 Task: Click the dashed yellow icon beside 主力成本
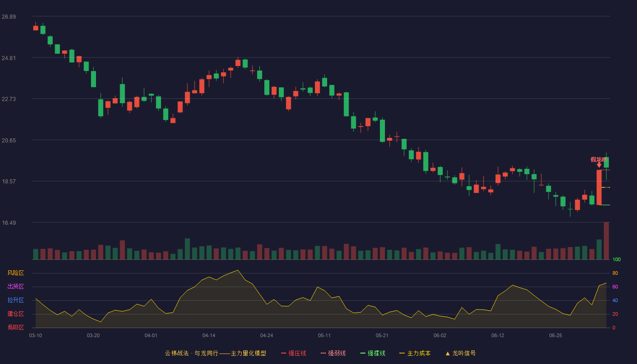coord(402,354)
